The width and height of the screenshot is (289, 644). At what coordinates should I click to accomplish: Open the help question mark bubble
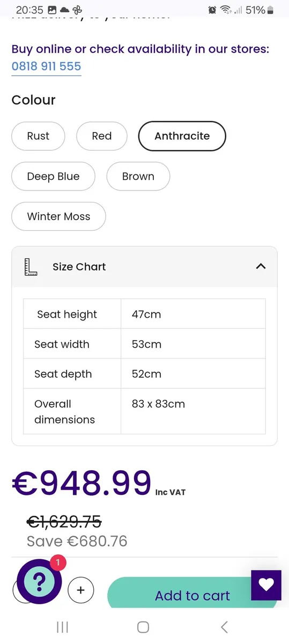tap(39, 582)
